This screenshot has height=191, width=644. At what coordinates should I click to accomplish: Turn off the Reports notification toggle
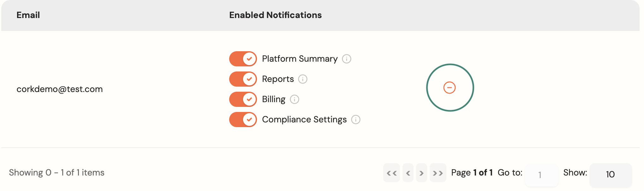tap(243, 79)
